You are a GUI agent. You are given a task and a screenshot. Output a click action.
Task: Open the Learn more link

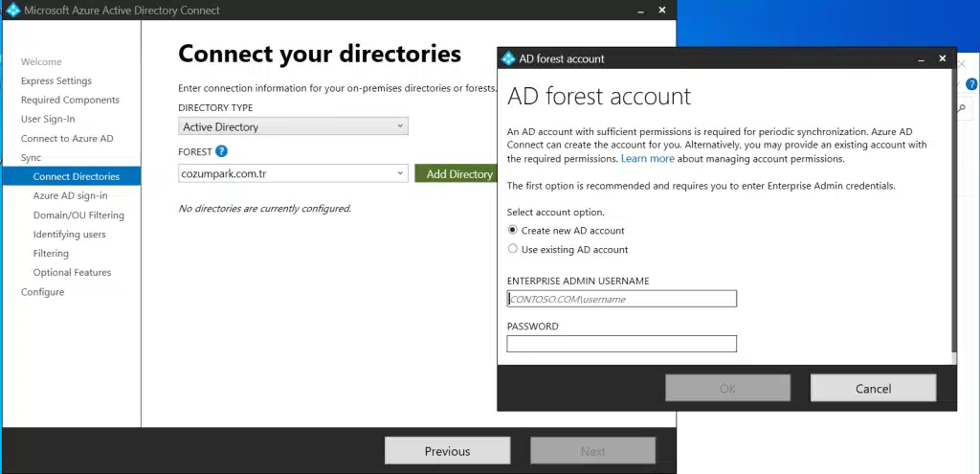click(x=647, y=159)
